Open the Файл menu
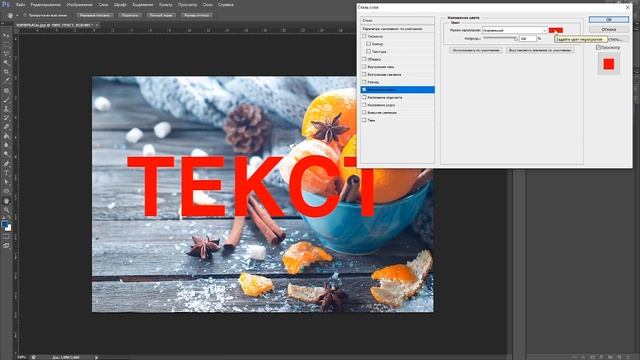The height and width of the screenshot is (360, 640). pos(20,4)
